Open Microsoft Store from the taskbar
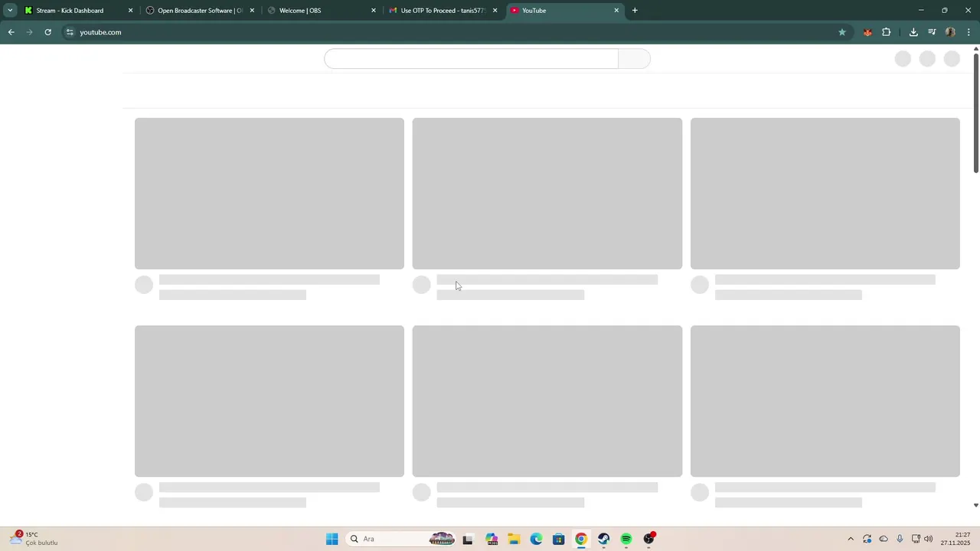This screenshot has width=980, height=551. click(x=559, y=539)
